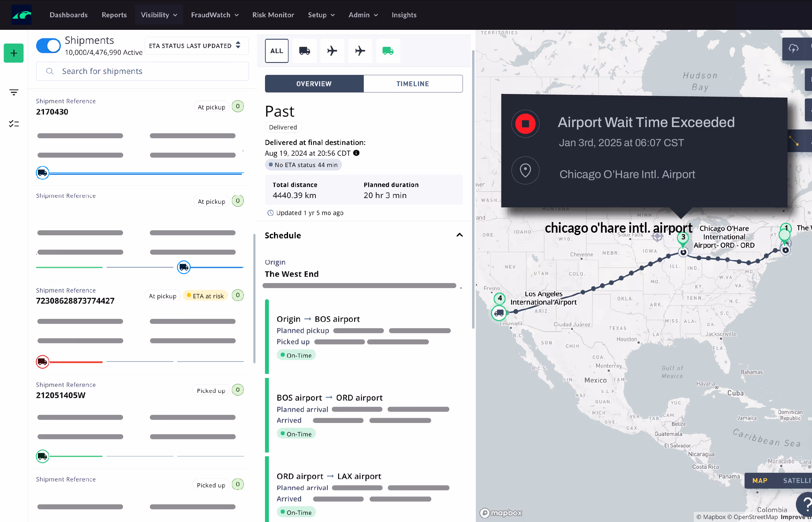
Task: Expand the FraudWatch menu
Action: (215, 15)
